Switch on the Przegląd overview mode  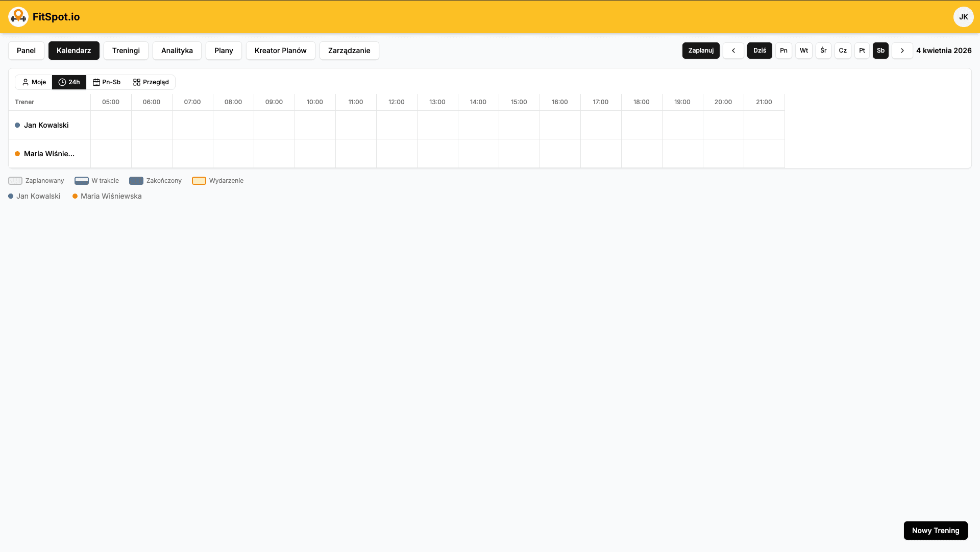[151, 82]
